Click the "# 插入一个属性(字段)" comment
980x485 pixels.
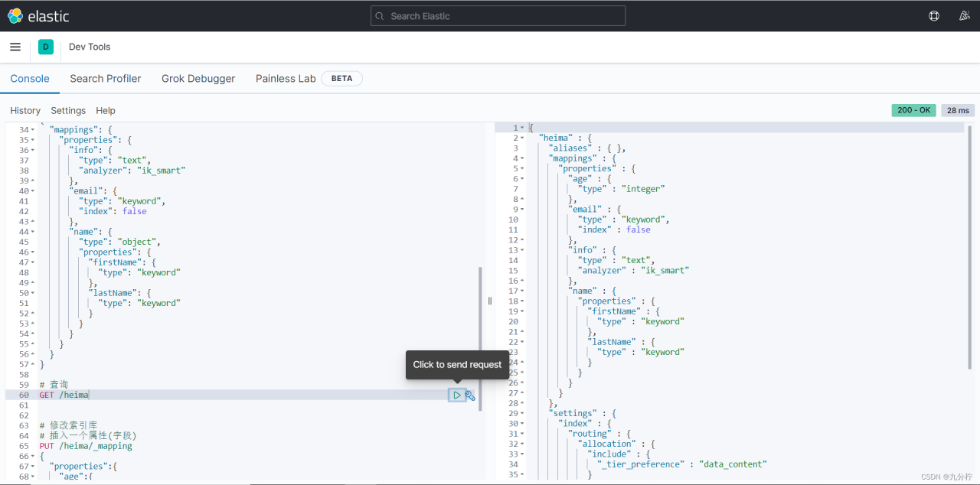click(x=88, y=436)
